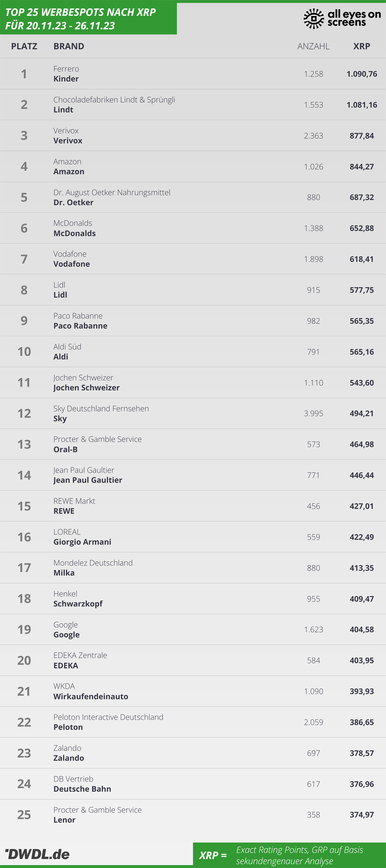The height and width of the screenshot is (868, 386).
Task: Select the BRAND column header
Action: pyautogui.click(x=69, y=46)
